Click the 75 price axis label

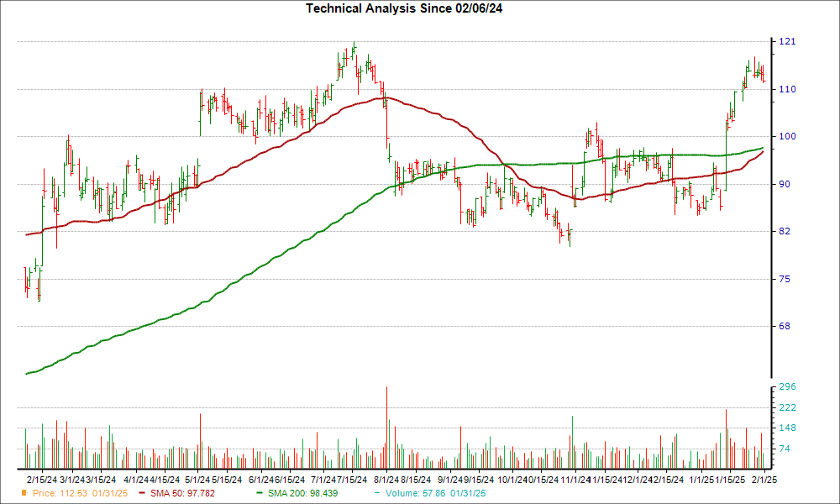(x=785, y=279)
